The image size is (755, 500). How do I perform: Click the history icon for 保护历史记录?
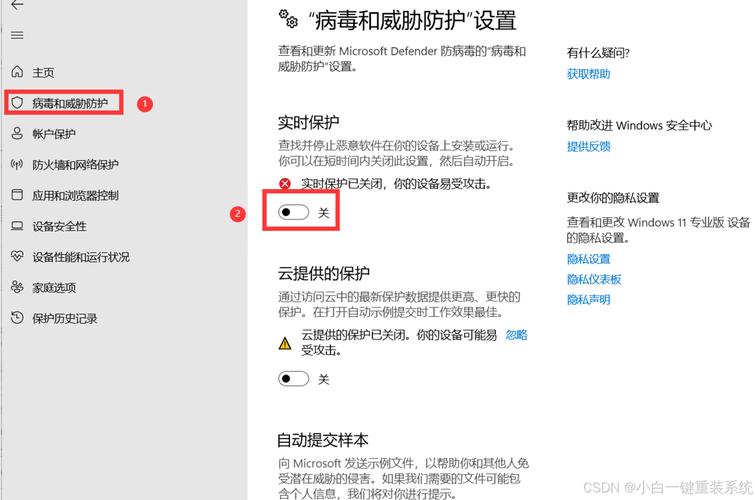point(17,318)
